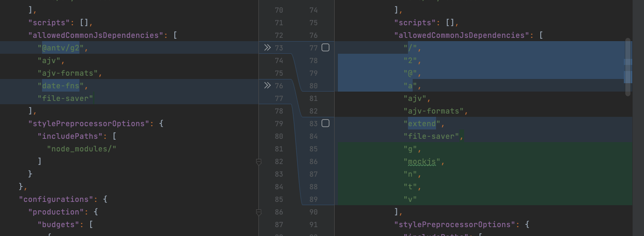
Task: Click lower change marker in the right error stripe
Action: point(628,77)
